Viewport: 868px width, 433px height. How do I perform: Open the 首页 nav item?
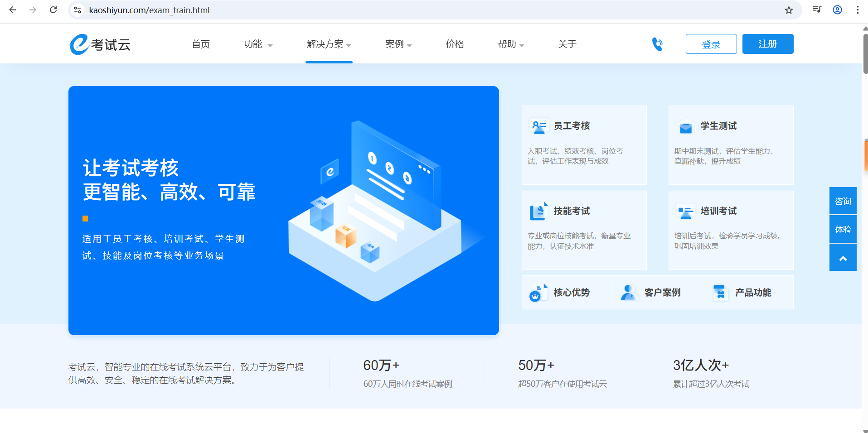pyautogui.click(x=201, y=44)
